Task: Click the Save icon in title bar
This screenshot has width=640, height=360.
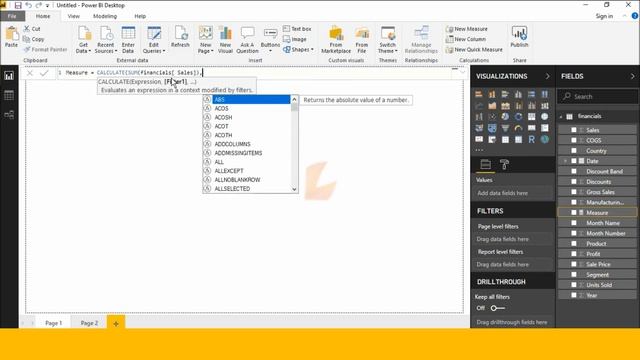Action: pos(18,5)
